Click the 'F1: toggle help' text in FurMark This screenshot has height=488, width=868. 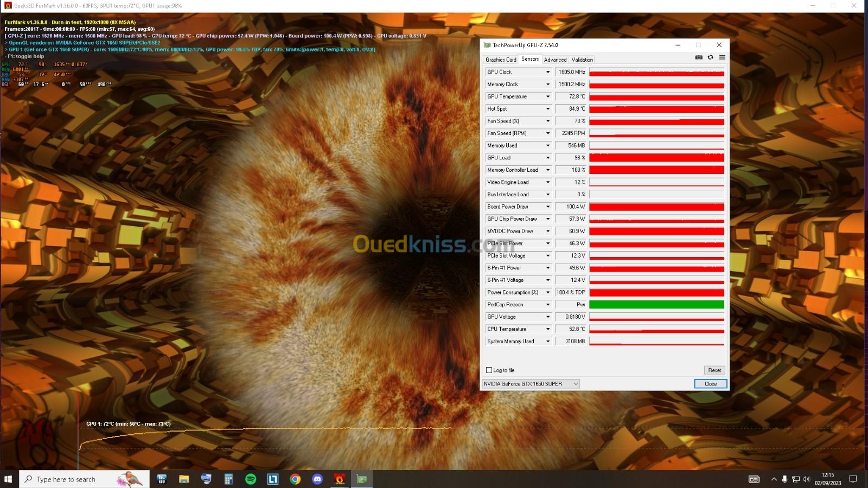click(x=25, y=56)
